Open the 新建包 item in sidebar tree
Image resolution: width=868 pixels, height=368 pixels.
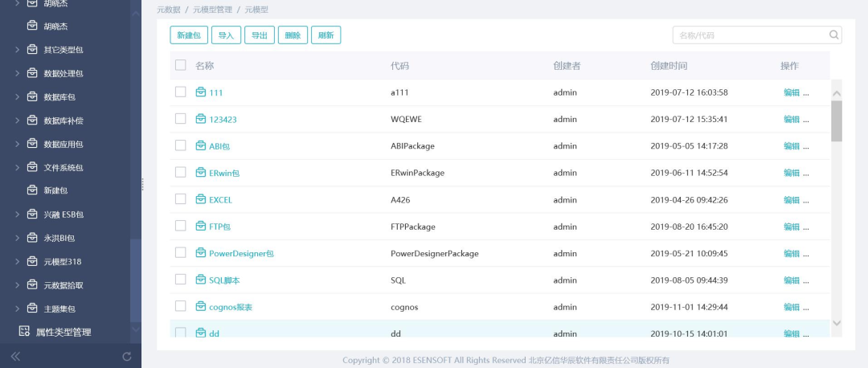click(x=55, y=190)
